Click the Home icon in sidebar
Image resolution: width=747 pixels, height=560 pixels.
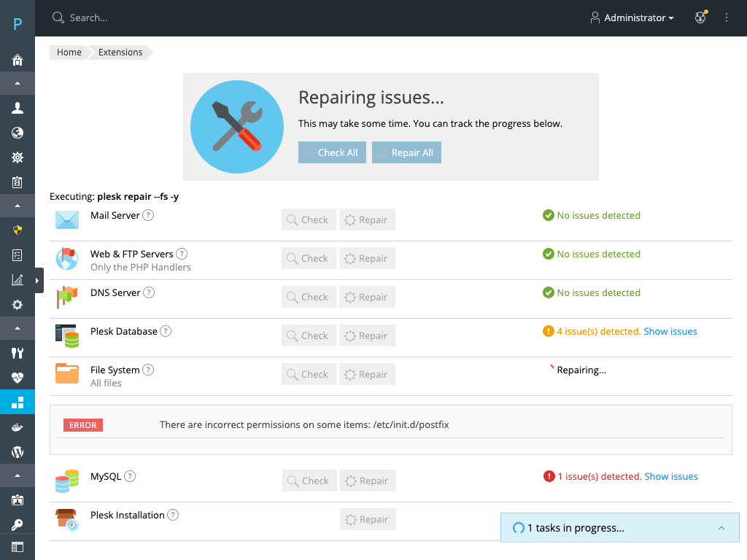[x=18, y=60]
